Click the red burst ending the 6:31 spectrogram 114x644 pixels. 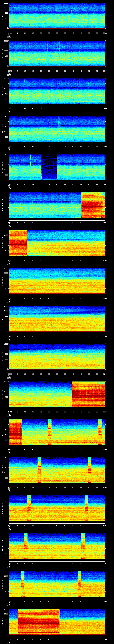[x=88, y=394]
